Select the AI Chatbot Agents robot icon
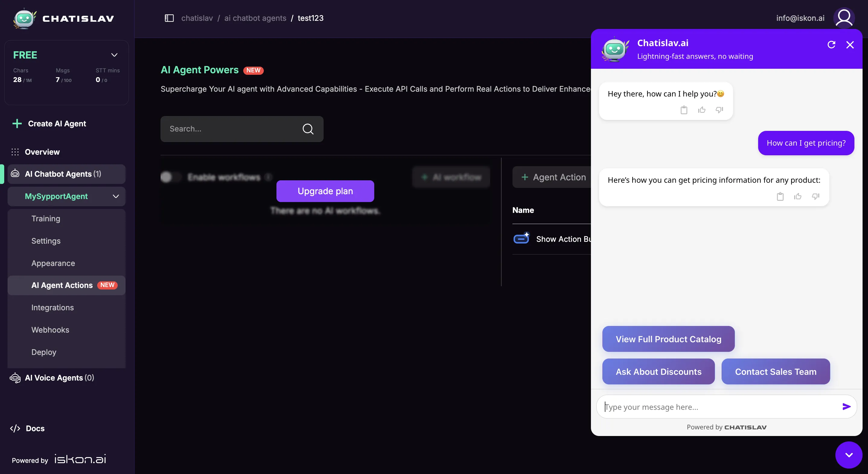Screen dimensions: 868x474 (15, 174)
